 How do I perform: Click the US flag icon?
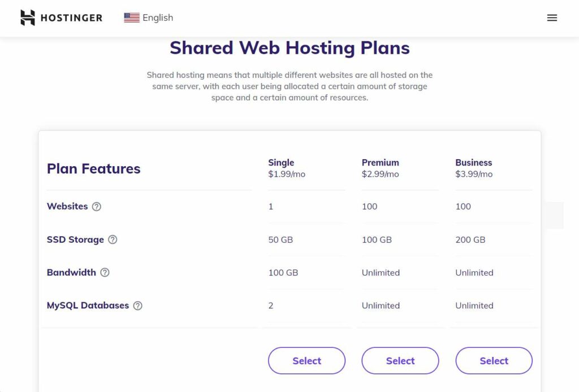pos(132,18)
